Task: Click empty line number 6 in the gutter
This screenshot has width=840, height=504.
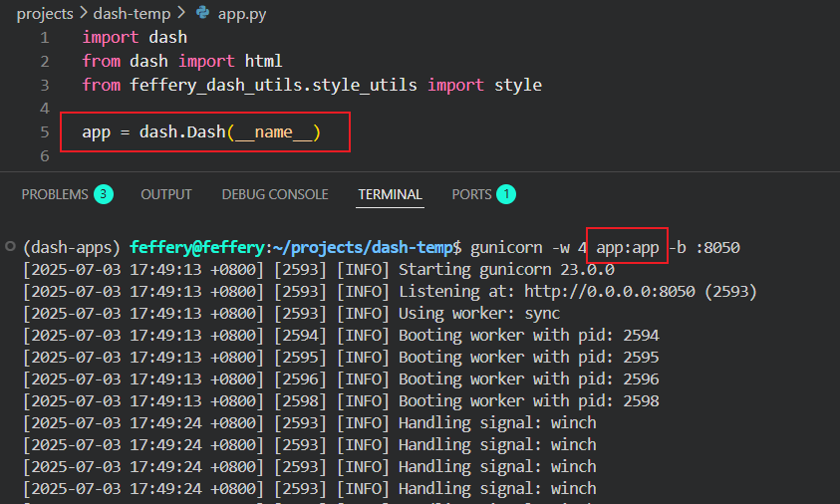Action: click(x=45, y=155)
